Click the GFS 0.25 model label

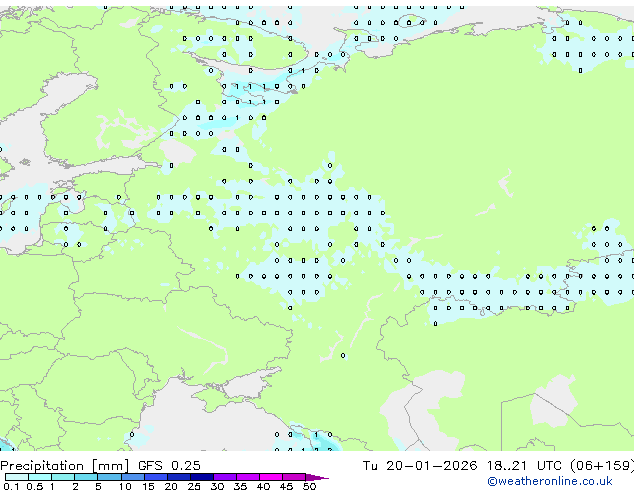click(x=169, y=466)
